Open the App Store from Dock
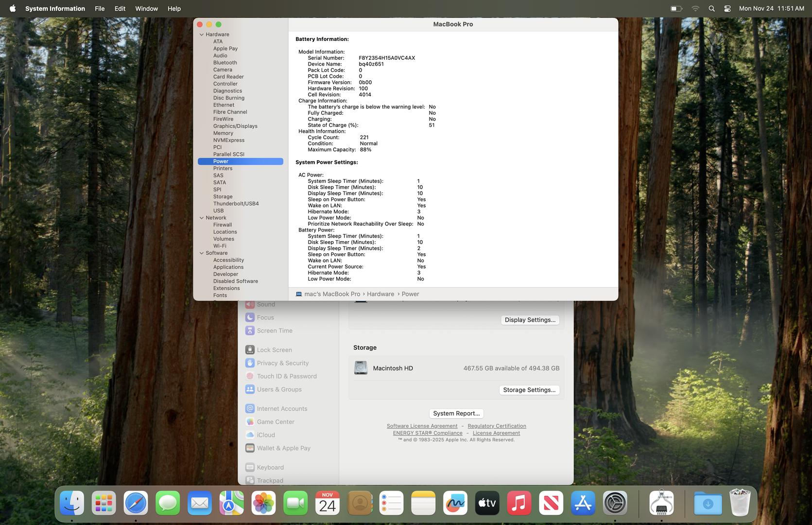 583,503
